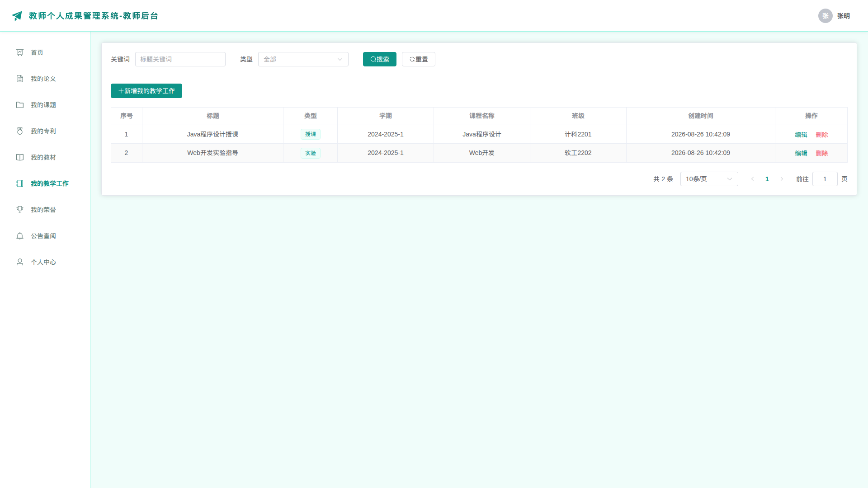Click the open book icon beside 我的教材
This screenshot has width=868, height=488.
point(20,157)
